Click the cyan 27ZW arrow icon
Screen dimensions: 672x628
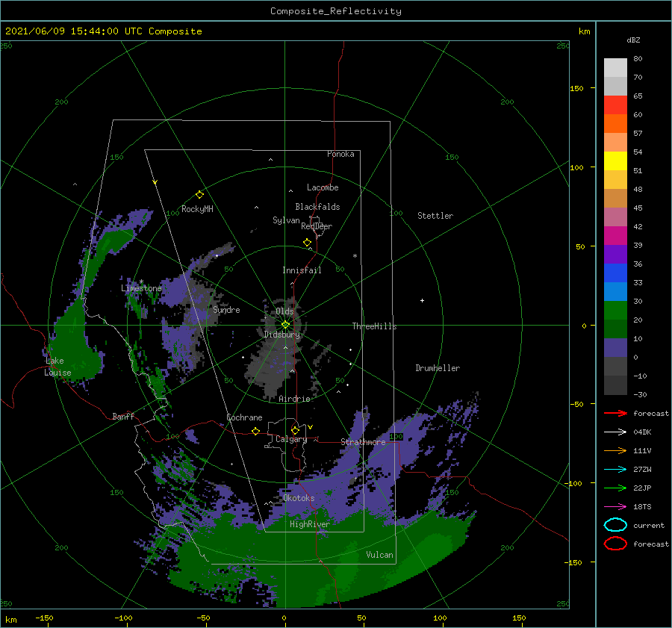(615, 470)
